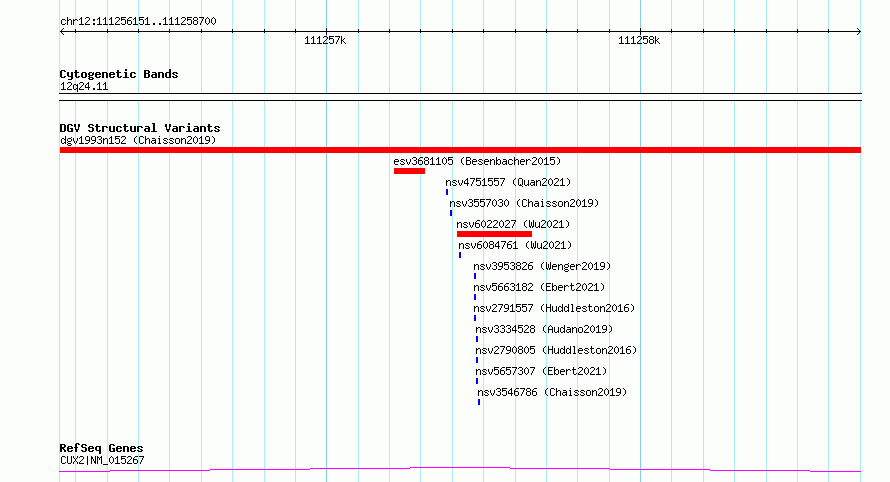Screen dimensions: 890x482
Task: Click the nsv3334528 (Audano2019) variant label
Action: [x=544, y=329]
